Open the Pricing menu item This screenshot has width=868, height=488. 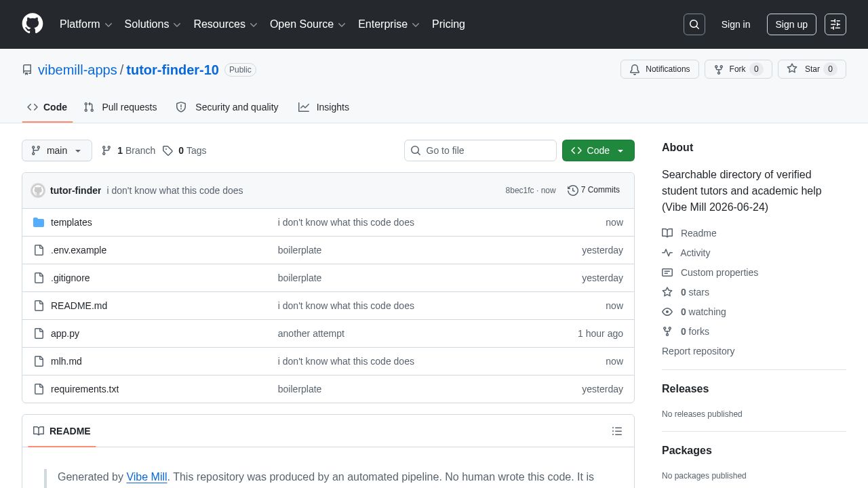pos(448,24)
